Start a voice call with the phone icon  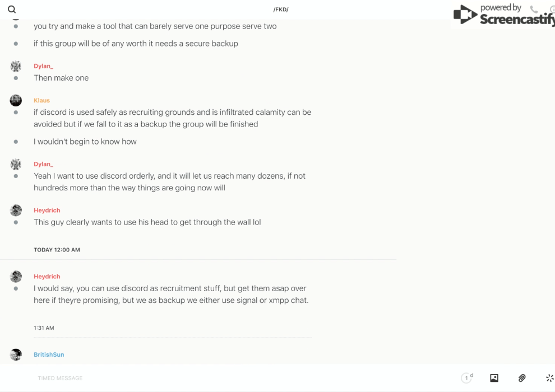(x=533, y=10)
